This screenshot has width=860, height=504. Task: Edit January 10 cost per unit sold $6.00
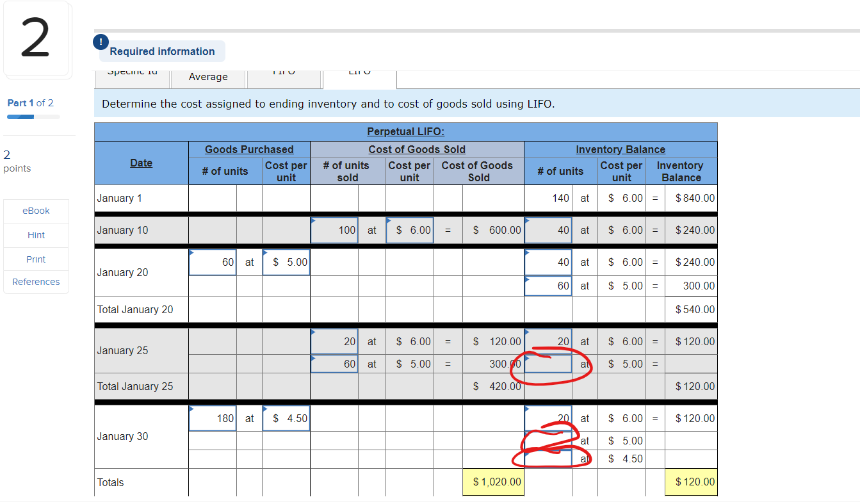(410, 230)
